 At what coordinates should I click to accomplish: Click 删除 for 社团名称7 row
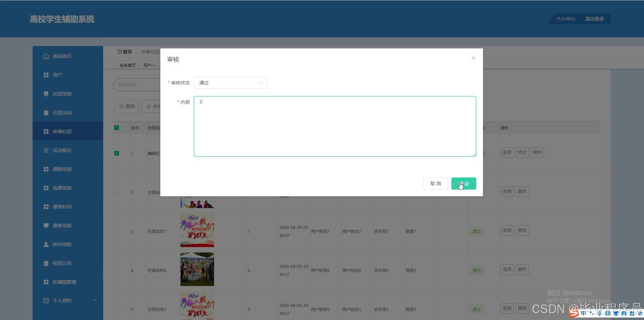point(522,231)
